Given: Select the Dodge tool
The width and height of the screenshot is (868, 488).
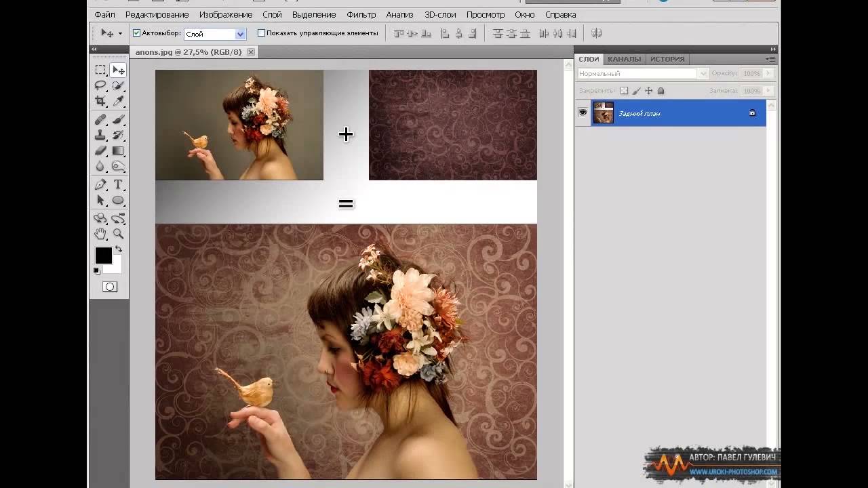Looking at the screenshot, I should point(118,166).
